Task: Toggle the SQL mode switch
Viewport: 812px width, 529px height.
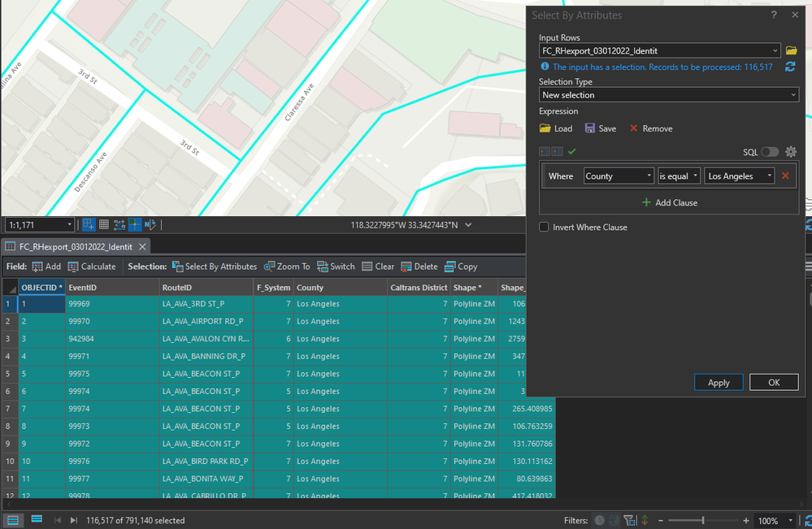Action: pos(769,152)
